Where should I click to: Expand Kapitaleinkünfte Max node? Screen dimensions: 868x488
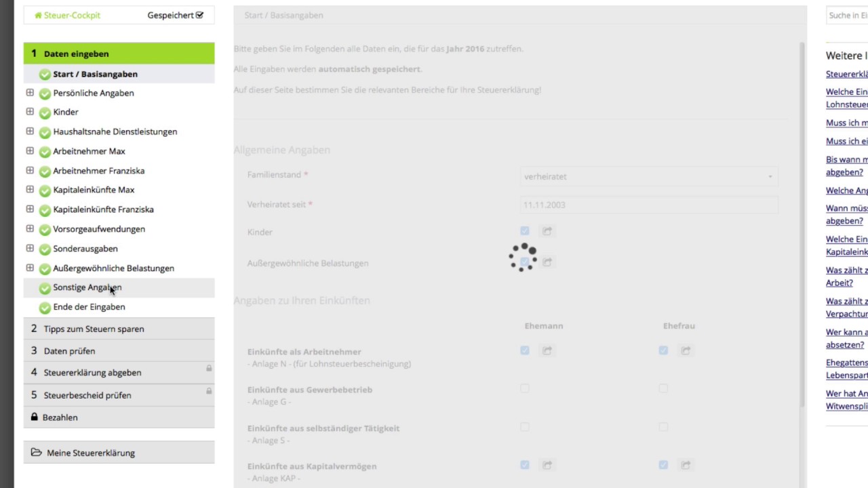[30, 189]
